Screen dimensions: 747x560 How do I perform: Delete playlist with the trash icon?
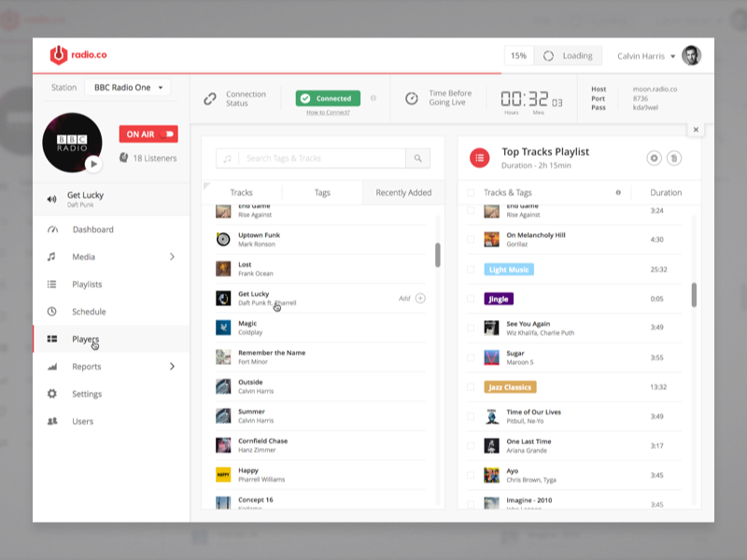[673, 158]
